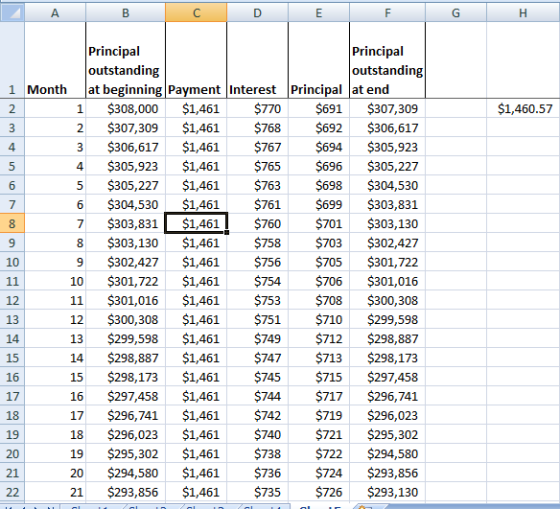Select column C header
The image size is (560, 509).
[x=196, y=13]
